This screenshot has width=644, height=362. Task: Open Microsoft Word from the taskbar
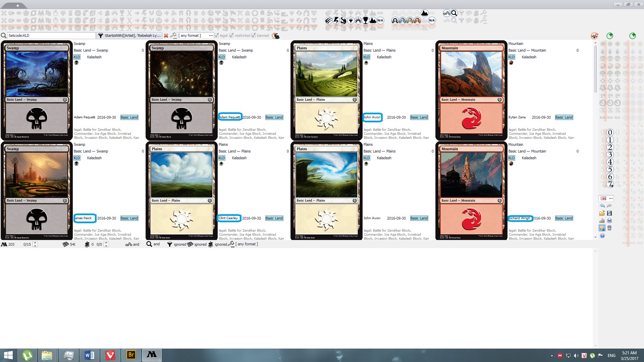(x=90, y=355)
